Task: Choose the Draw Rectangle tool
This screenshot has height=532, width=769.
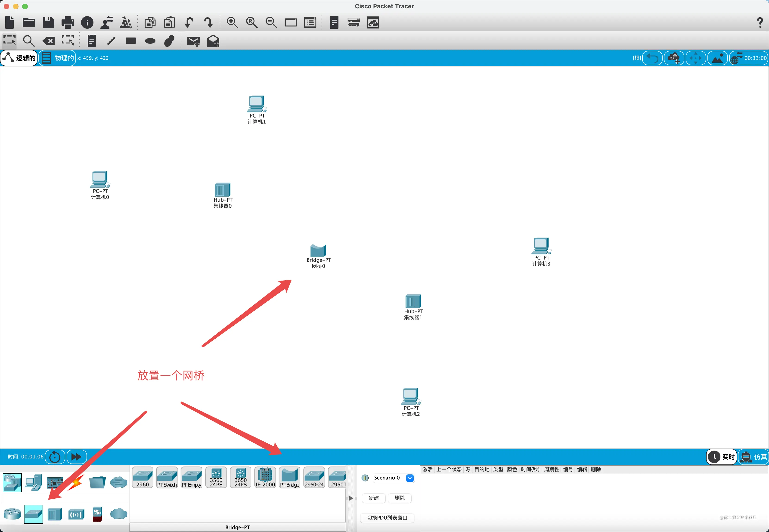Action: [x=131, y=41]
